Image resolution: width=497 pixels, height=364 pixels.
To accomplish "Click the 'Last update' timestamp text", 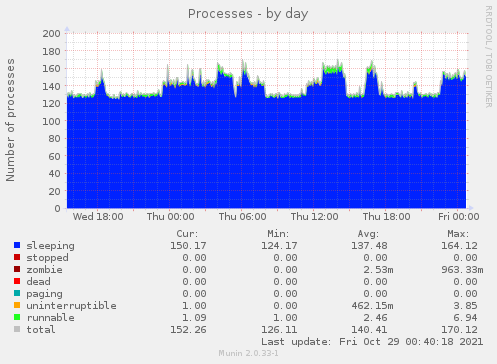I will (372, 342).
